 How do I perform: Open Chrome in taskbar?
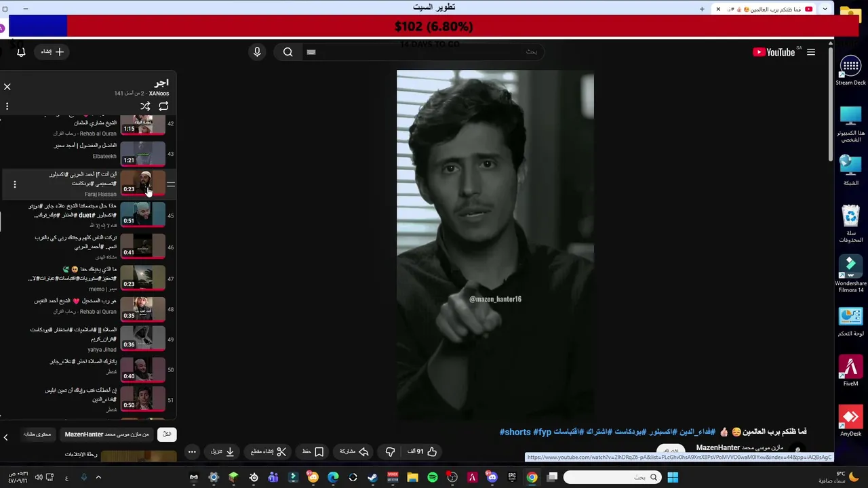point(532,477)
